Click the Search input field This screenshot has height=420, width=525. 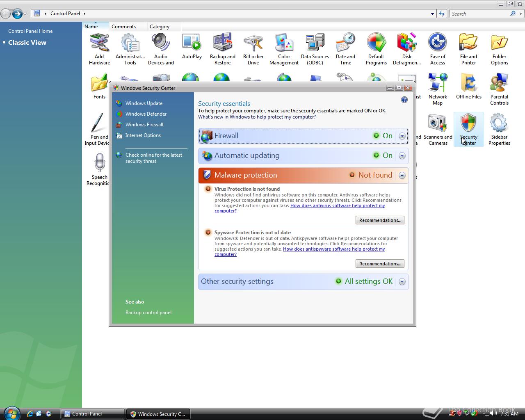coord(479,14)
